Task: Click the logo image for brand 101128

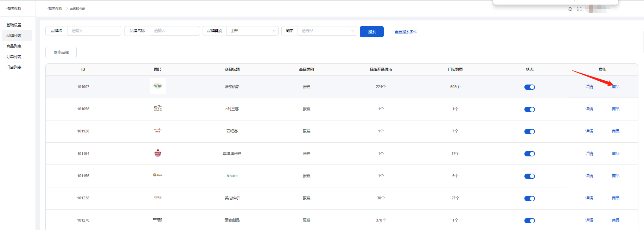Action: click(x=158, y=131)
